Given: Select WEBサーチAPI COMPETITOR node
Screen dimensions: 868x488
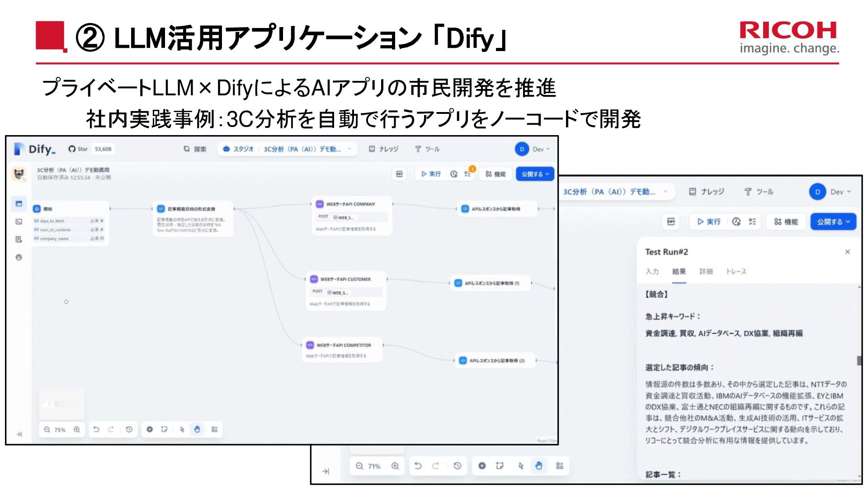Looking at the screenshot, I should [342, 349].
